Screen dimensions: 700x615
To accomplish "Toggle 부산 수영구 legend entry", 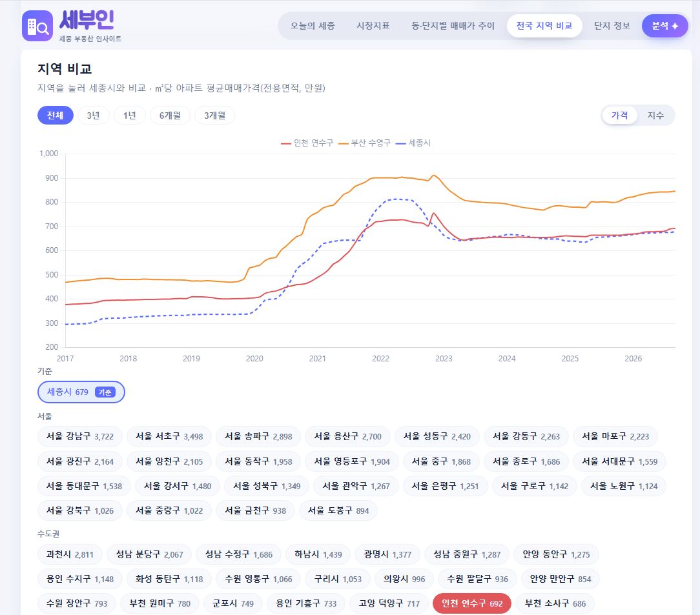I will click(364, 143).
